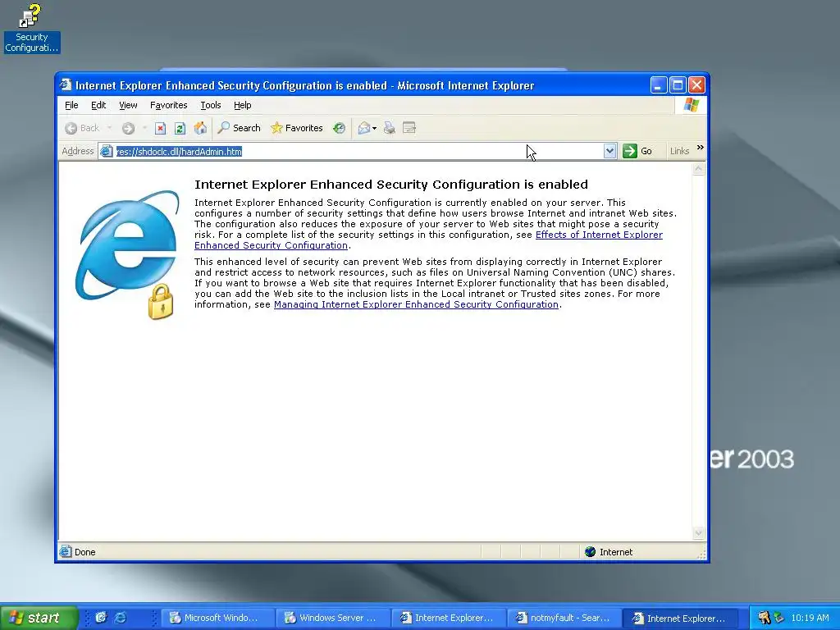Click the Internet Explorer logo with padlock
Screen dimensions: 840x630
pos(128,254)
